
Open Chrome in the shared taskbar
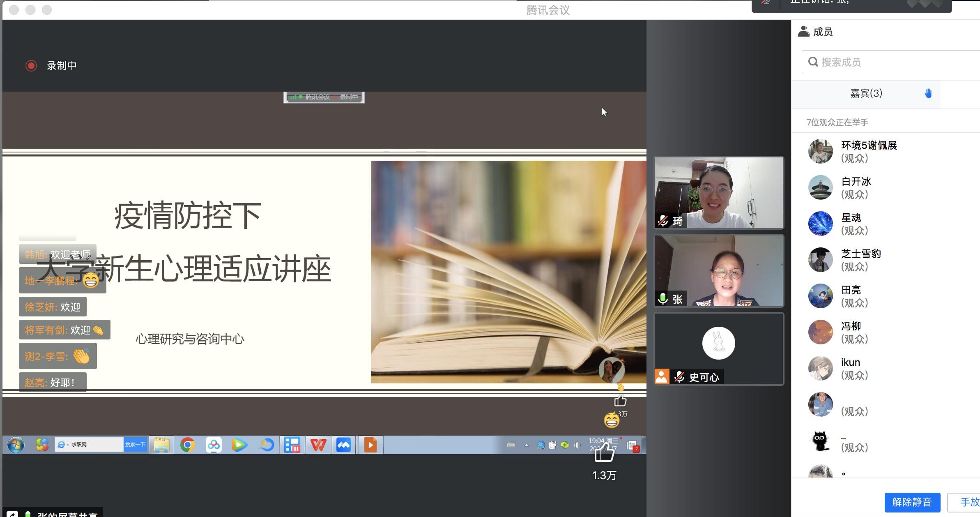[x=187, y=445]
